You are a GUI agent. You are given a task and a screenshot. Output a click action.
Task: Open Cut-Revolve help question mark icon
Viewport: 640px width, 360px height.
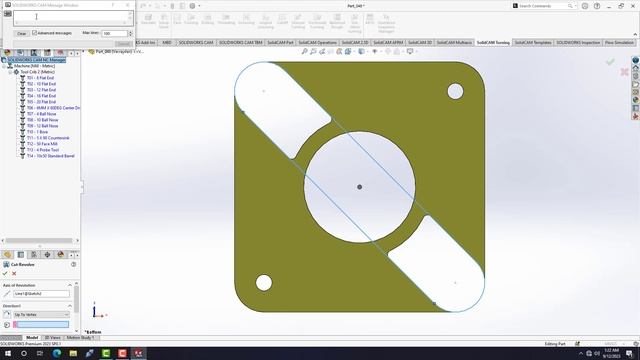point(73,264)
